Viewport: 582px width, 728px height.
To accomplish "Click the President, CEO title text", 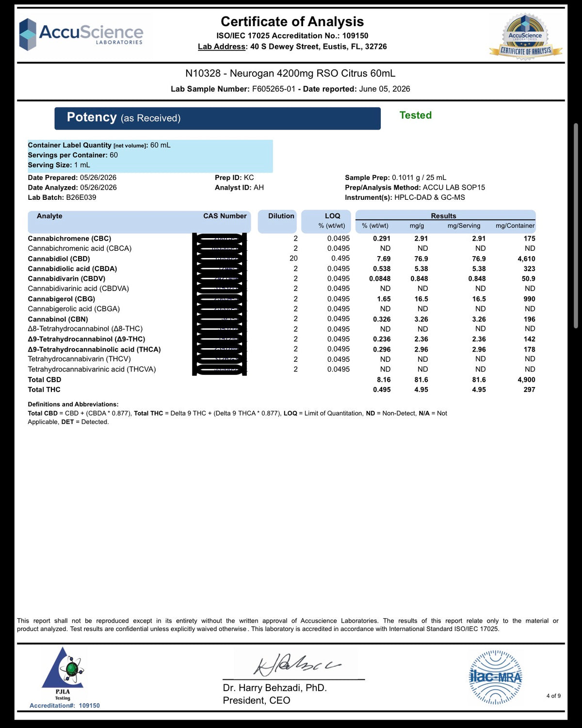I will (x=257, y=700).
